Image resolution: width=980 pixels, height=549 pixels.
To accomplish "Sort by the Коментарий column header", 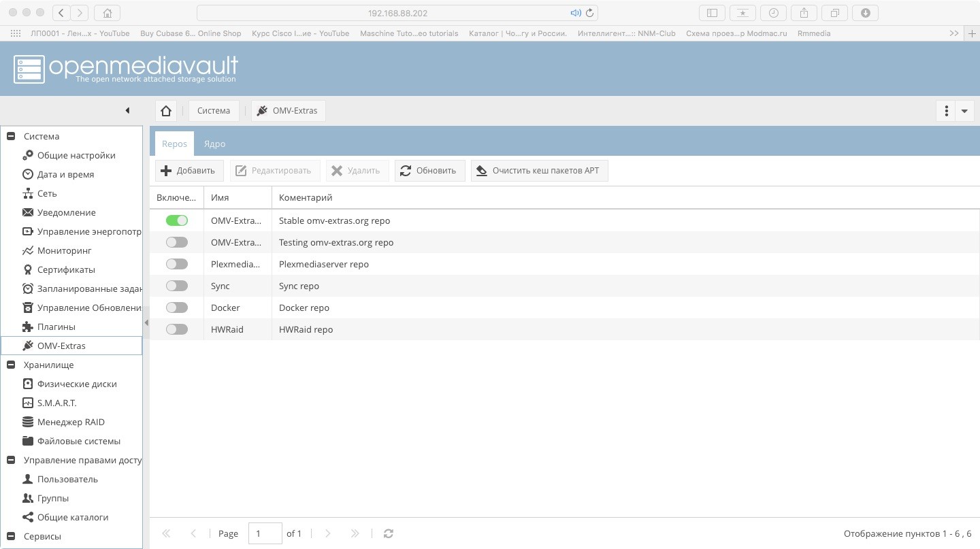I will (625, 197).
